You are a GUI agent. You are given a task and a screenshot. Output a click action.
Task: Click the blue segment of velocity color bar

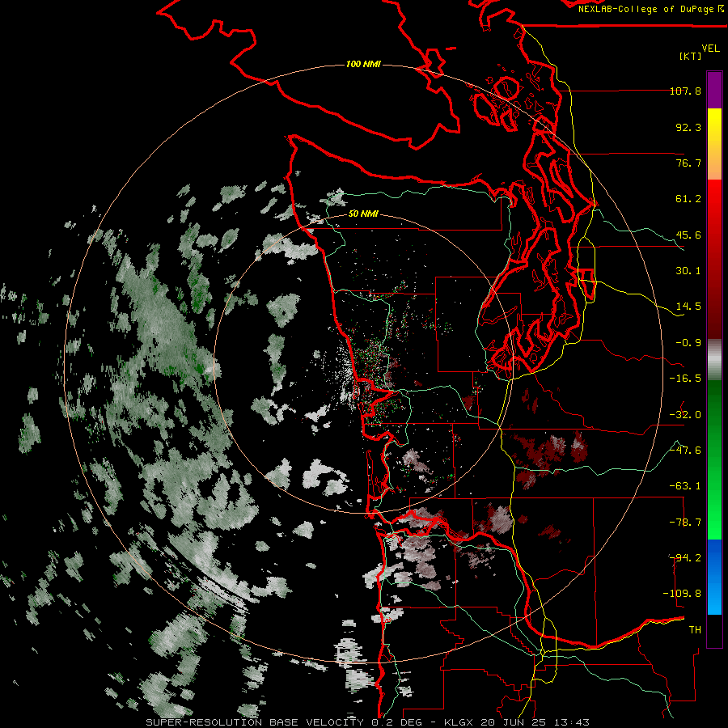(714, 577)
